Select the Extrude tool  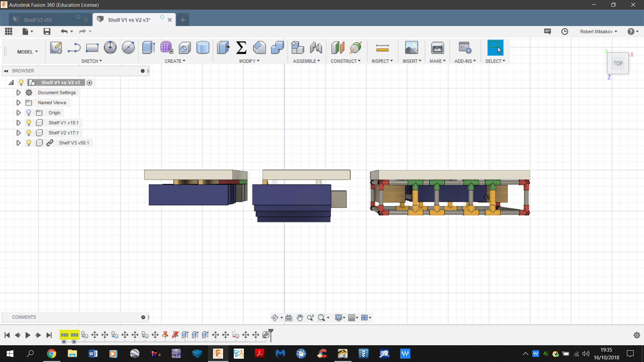[x=148, y=48]
